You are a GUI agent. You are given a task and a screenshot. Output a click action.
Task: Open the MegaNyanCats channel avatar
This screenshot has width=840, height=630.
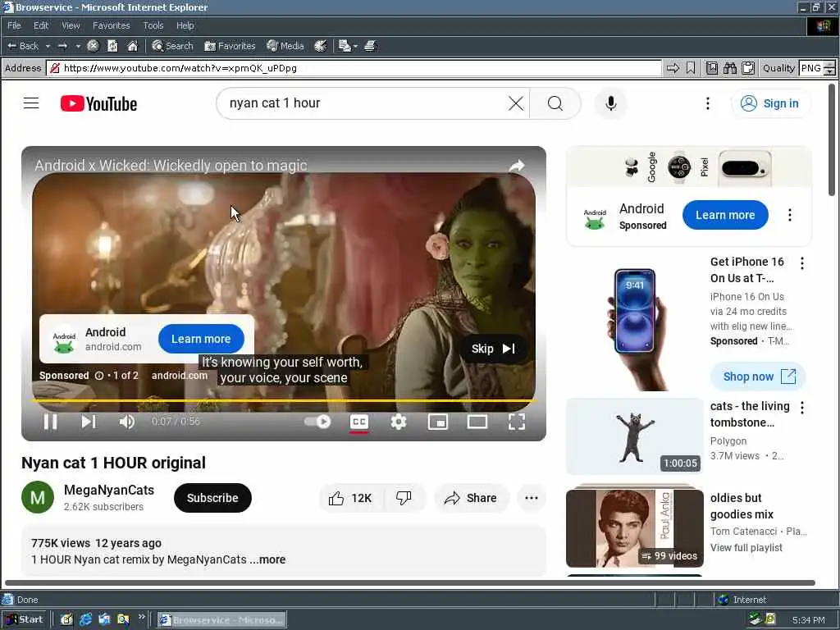coord(38,497)
